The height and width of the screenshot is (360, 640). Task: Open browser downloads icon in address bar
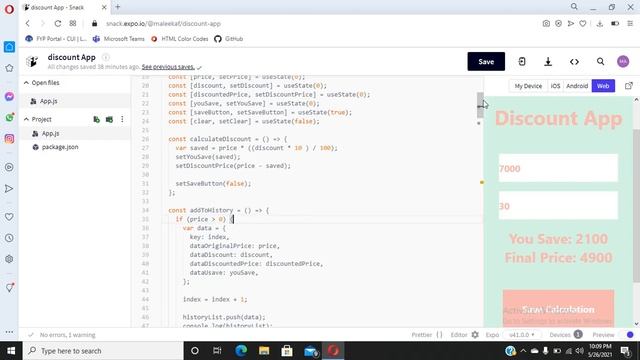pyautogui.click(x=600, y=24)
